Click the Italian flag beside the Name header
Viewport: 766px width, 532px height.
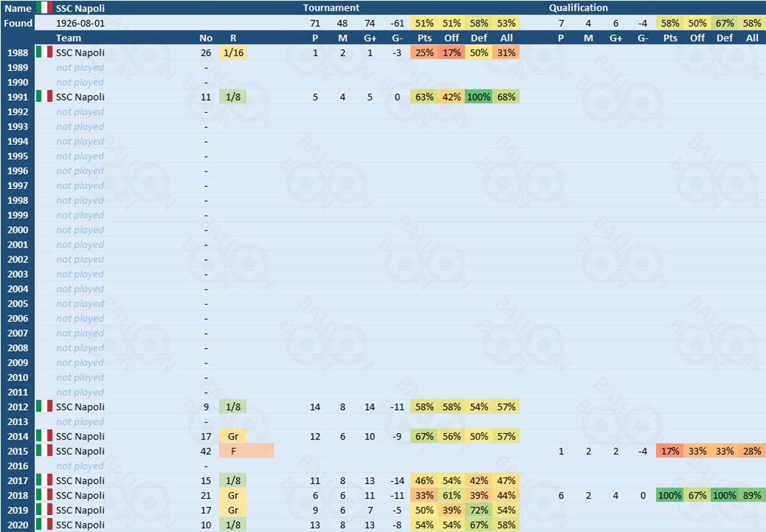(x=44, y=8)
